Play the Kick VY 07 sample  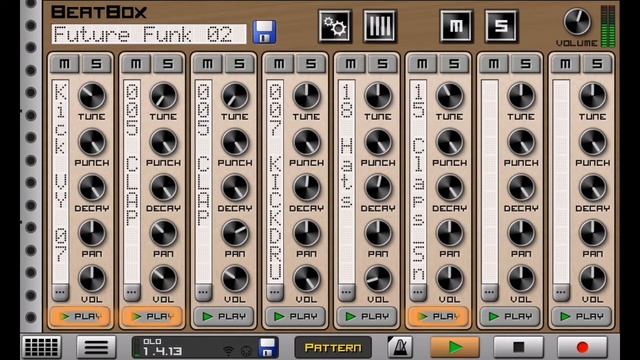80,316
